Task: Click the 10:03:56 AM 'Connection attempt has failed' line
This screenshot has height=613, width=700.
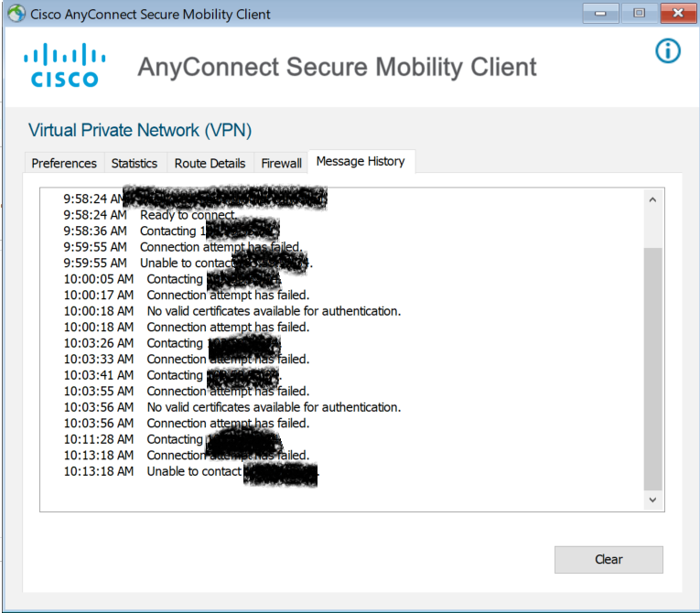Action: (187, 424)
